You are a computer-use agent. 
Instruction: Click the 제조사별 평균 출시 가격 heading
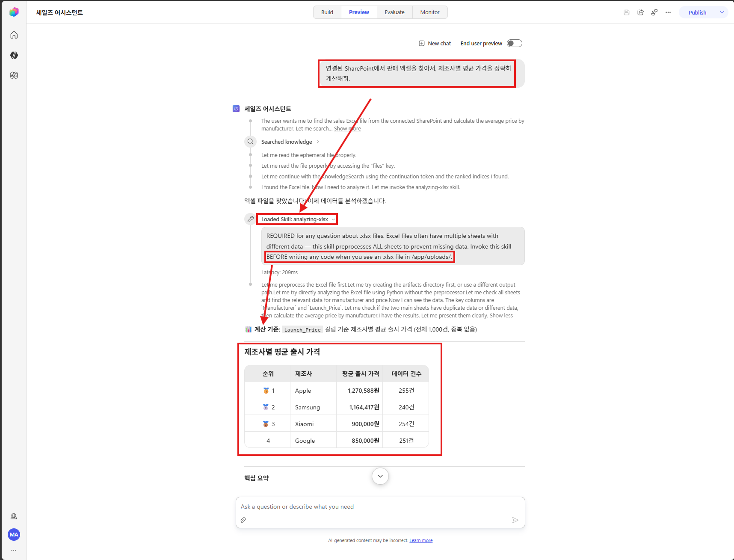pyautogui.click(x=282, y=352)
